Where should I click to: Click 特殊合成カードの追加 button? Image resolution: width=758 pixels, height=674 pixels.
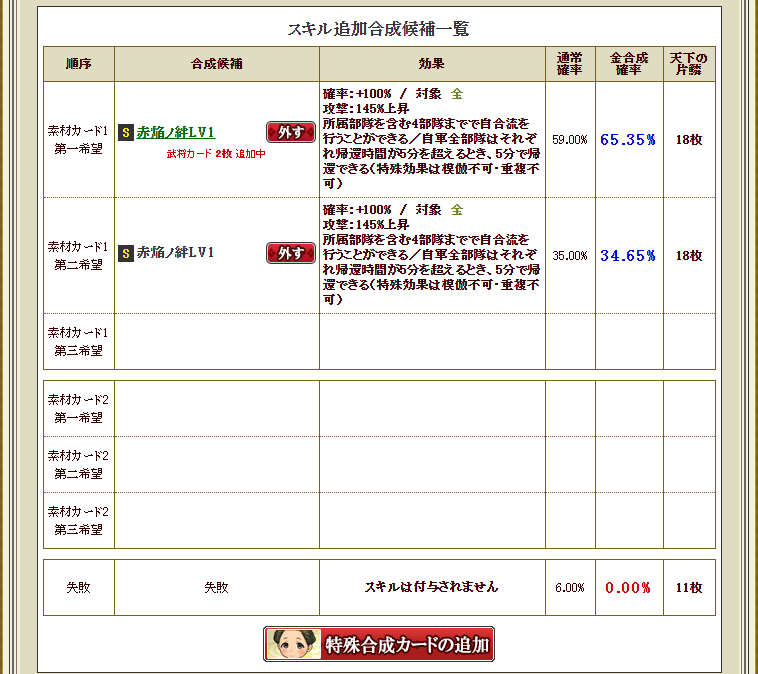379,645
